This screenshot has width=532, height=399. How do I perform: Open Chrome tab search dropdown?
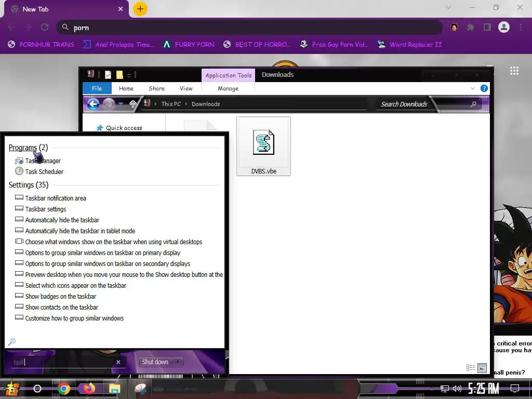click(x=448, y=7)
